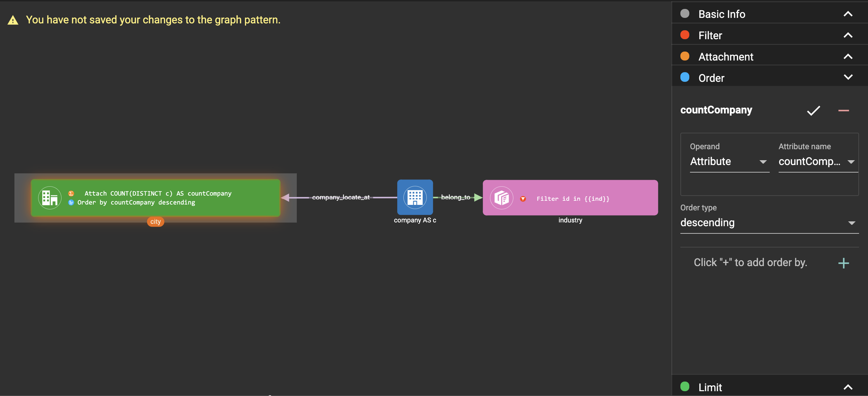Remove the countCompany order using the minus icon
Image resolution: width=868 pixels, height=396 pixels.
[x=843, y=110]
